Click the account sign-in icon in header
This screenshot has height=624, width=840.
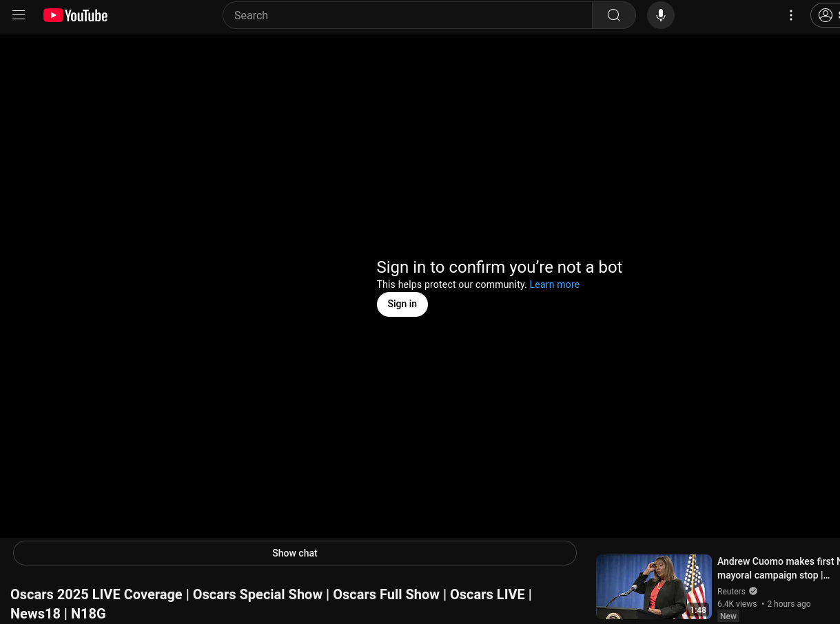click(826, 15)
